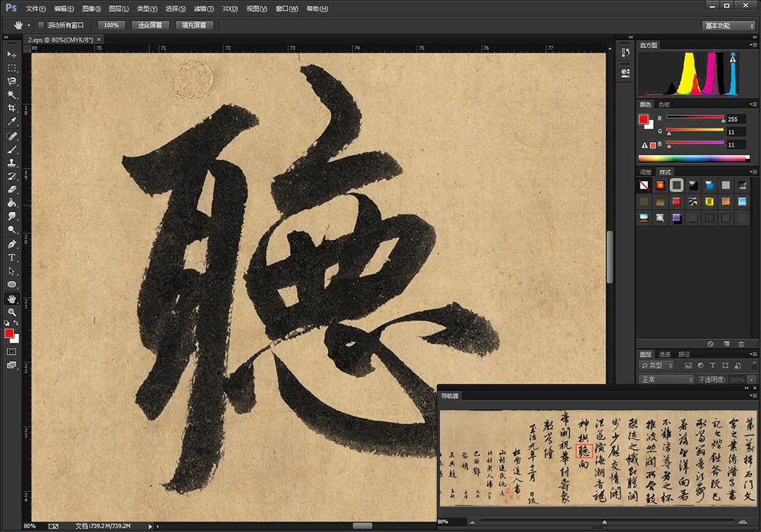Open the 样式 panel flyout menu

[753, 172]
